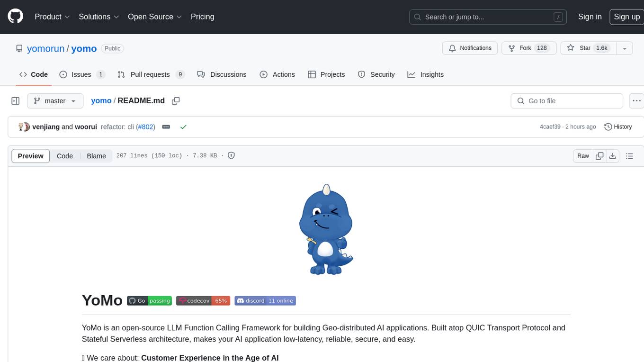Open the yomorun owner link

pyautogui.click(x=45, y=48)
